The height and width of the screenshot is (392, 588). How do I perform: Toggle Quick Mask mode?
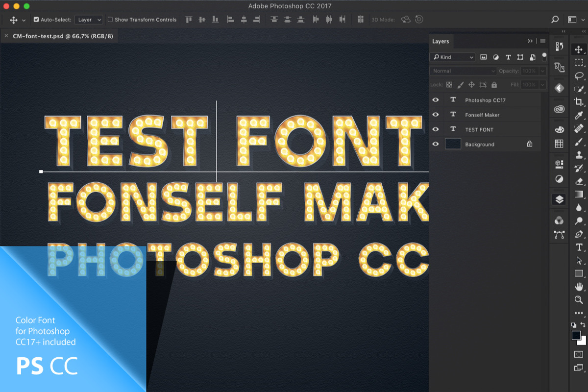(579, 354)
